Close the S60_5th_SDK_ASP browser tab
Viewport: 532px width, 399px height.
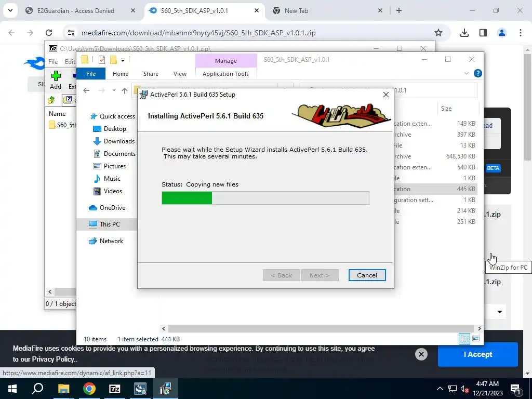(257, 11)
